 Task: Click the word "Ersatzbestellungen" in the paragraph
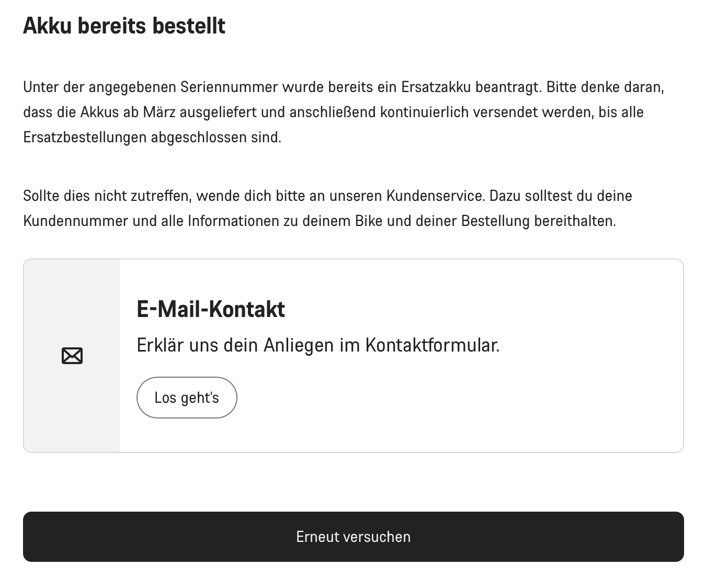pyautogui.click(x=85, y=137)
